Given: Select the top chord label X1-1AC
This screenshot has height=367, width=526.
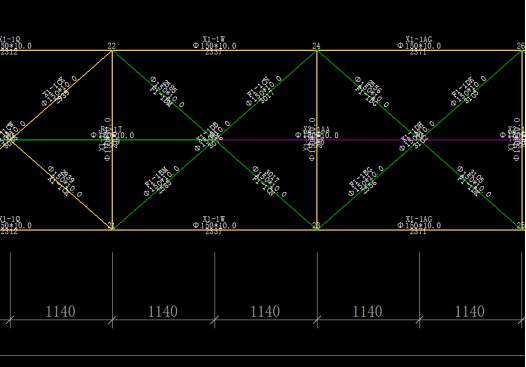Looking at the screenshot, I should click(x=419, y=40).
